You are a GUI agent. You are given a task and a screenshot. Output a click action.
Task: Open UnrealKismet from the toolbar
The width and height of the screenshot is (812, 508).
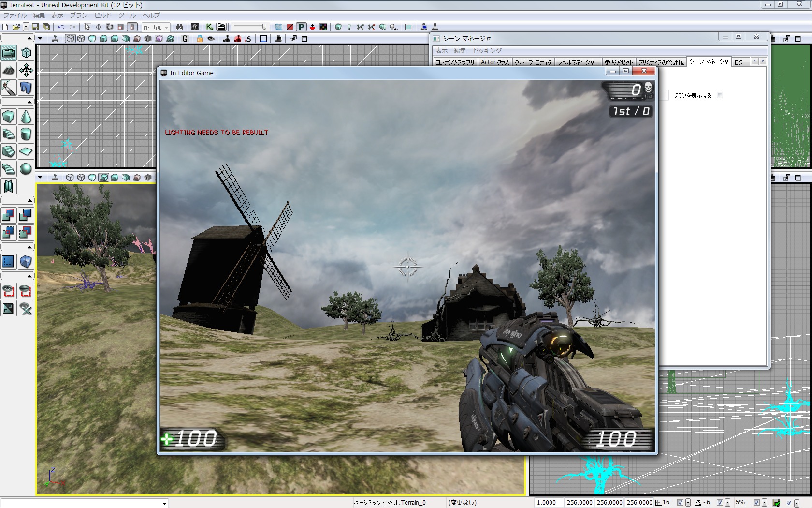209,27
